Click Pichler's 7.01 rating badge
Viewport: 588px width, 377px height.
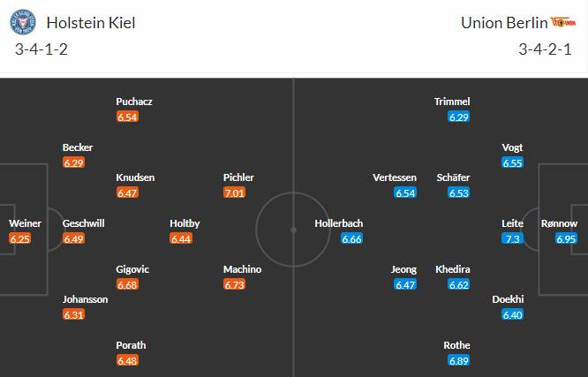click(x=235, y=192)
